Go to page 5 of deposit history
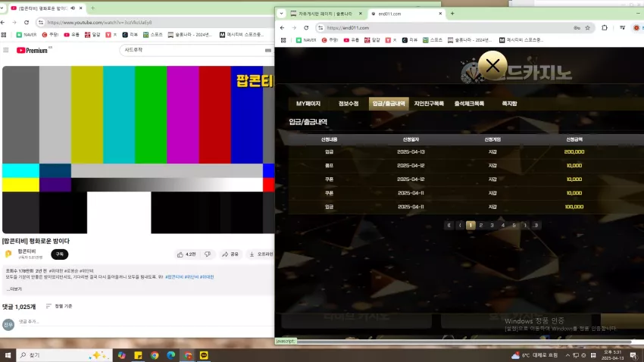644x362 pixels. coord(514,226)
